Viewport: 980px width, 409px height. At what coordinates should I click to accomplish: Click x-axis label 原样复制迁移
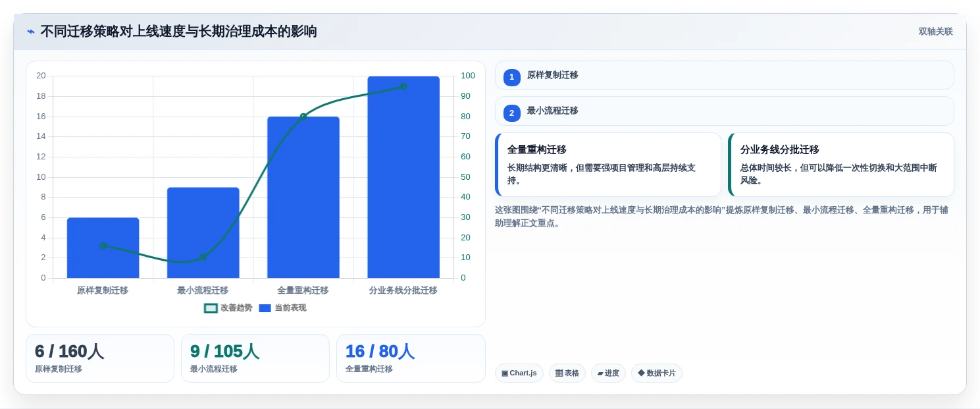coord(103,290)
